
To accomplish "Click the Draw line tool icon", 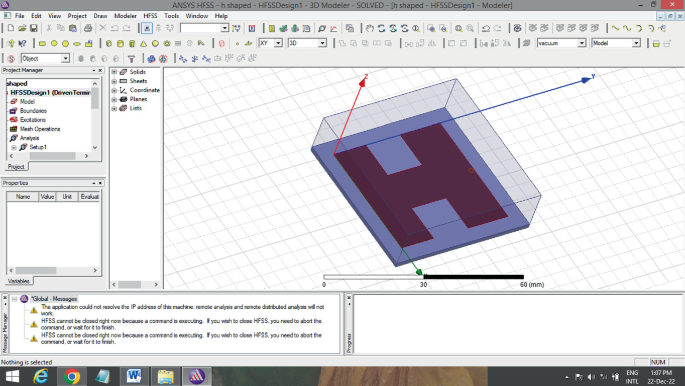I will point(615,28).
